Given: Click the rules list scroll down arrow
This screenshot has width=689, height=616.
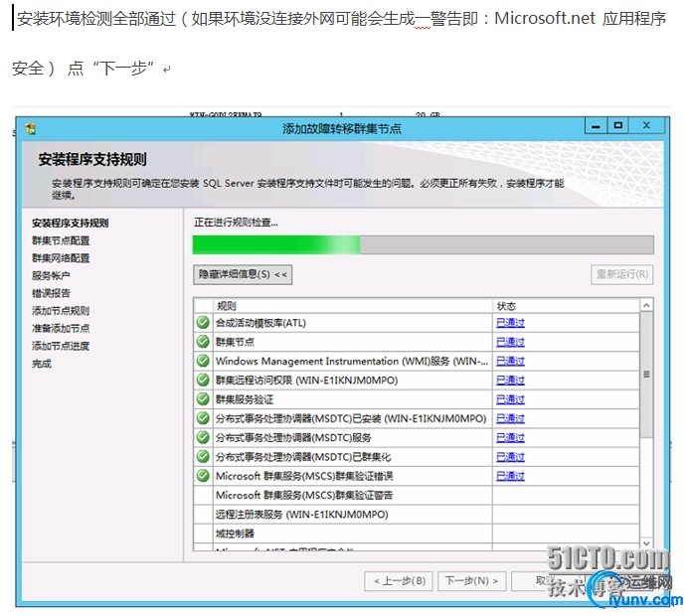Looking at the screenshot, I should click(x=646, y=543).
